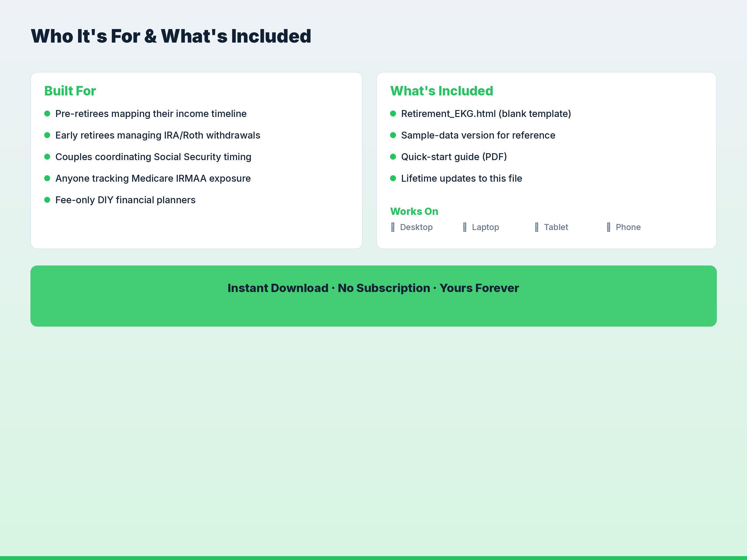Click the 'What's Included' card heading

click(442, 91)
